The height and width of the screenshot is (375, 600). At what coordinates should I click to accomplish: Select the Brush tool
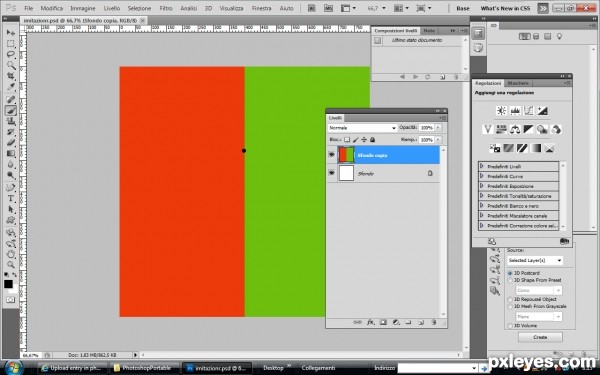click(11, 111)
